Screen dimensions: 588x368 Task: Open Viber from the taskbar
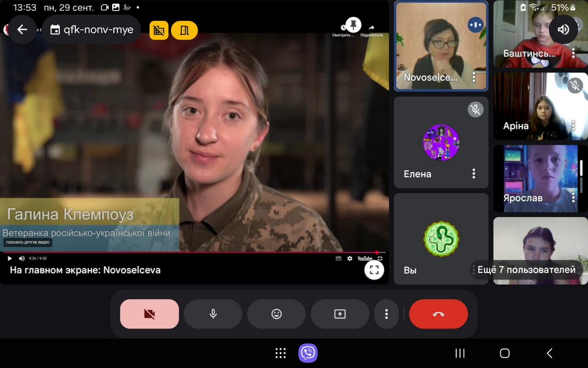tap(308, 353)
